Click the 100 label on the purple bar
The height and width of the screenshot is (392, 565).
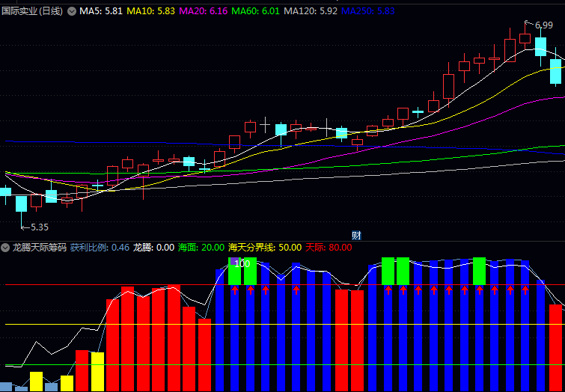point(242,264)
